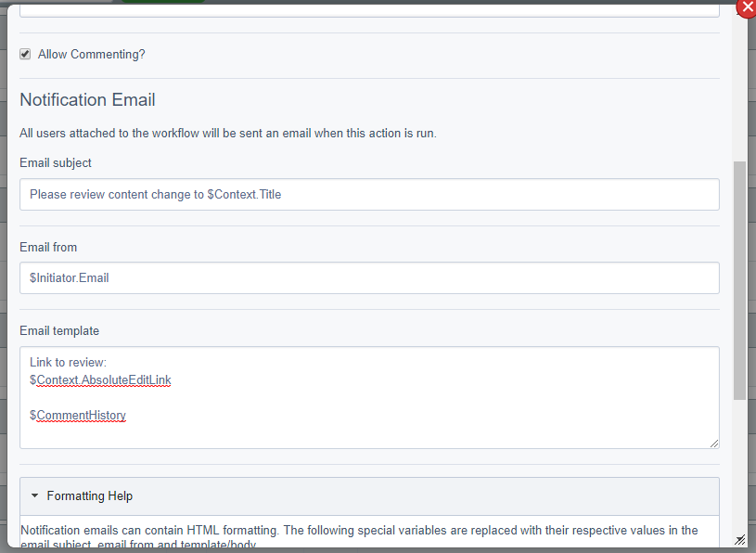Viewport: 756px width, 553px height.
Task: Click inside the Email subject field
Action: coord(371,194)
